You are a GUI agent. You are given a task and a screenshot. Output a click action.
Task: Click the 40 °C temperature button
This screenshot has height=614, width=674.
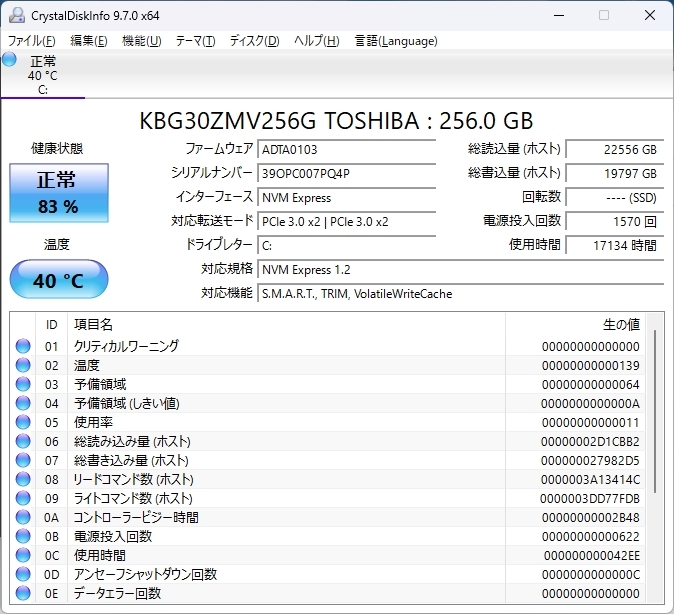point(59,279)
